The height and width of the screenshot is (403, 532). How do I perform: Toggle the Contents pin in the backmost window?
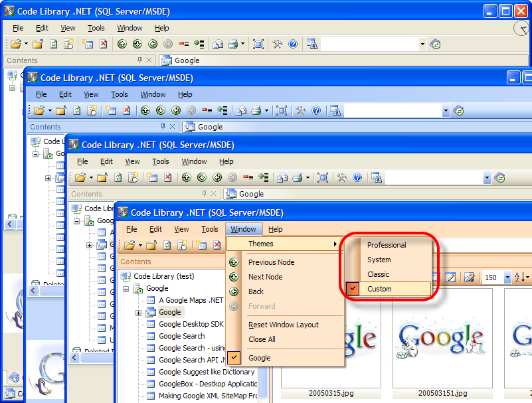point(139,60)
